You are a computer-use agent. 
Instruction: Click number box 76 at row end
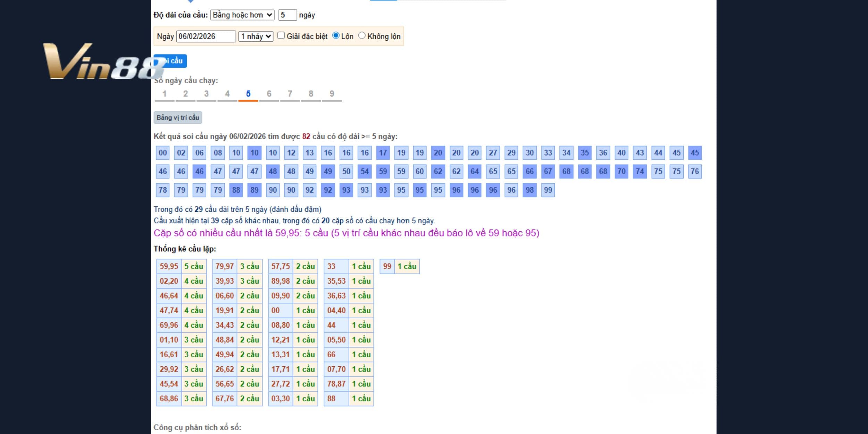click(x=694, y=171)
